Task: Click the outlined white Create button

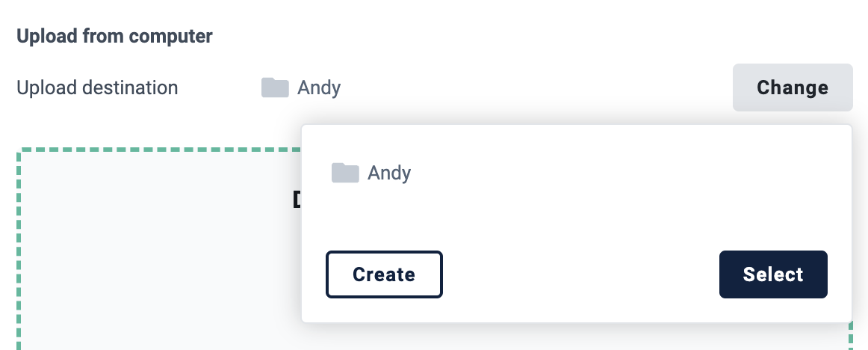Action: (x=384, y=274)
